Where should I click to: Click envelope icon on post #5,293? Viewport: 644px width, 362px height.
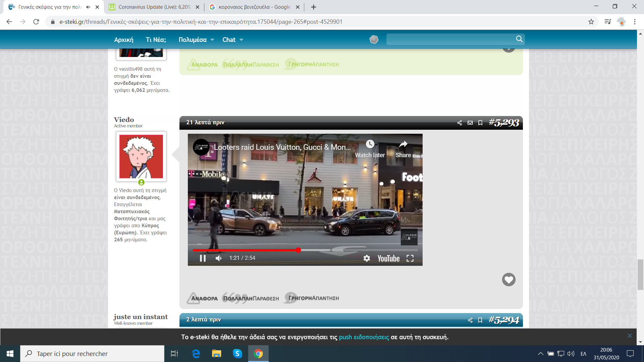tap(470, 123)
